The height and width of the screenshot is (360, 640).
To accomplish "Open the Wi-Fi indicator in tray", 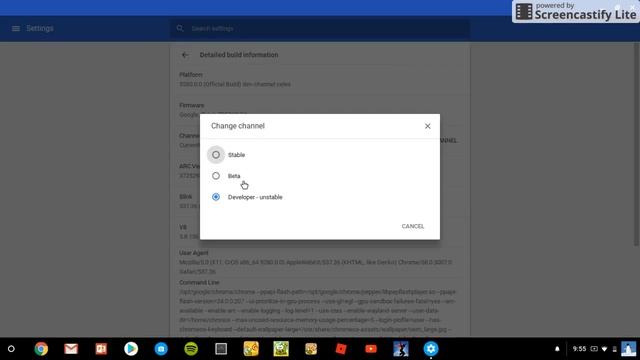I will point(604,349).
